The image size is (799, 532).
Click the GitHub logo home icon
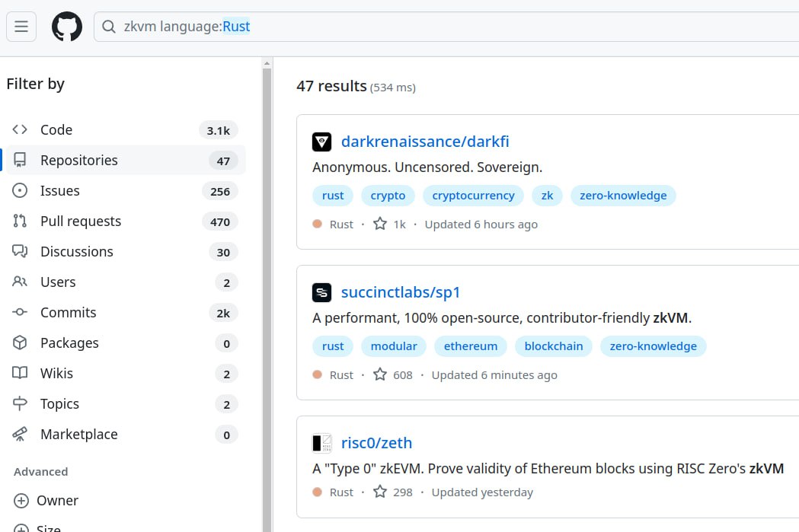(x=66, y=27)
